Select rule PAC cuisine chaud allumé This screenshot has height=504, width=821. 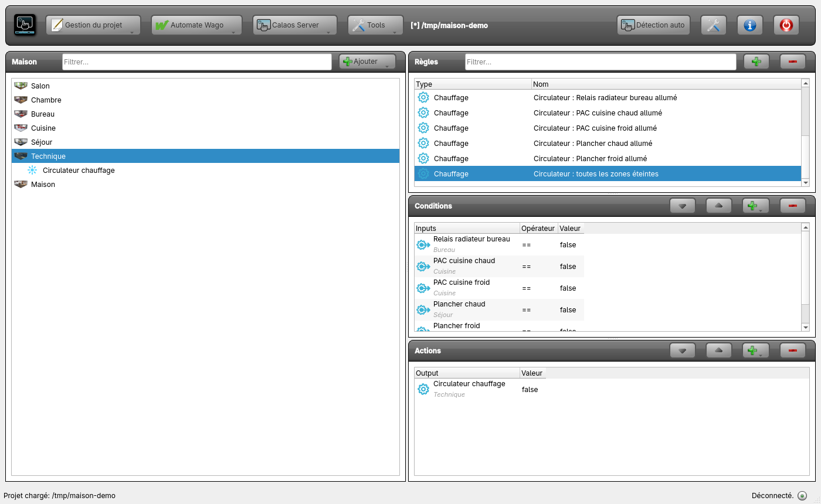608,113
